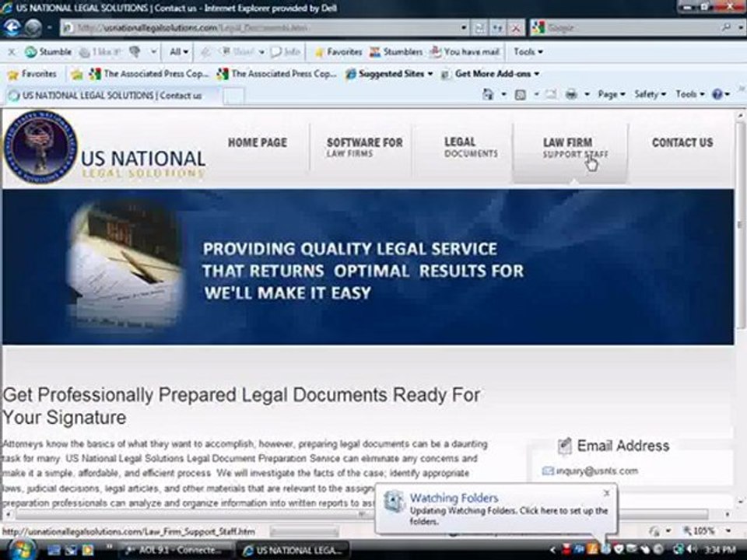Open LEGAL DOCUMENTS navigation item
Image resolution: width=747 pixels, height=560 pixels.
click(x=471, y=147)
